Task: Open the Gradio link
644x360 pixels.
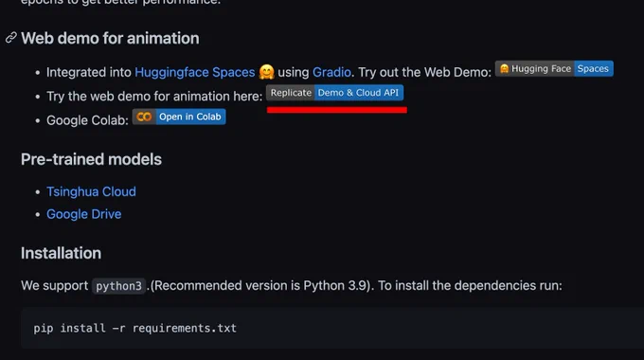Action: pos(331,72)
